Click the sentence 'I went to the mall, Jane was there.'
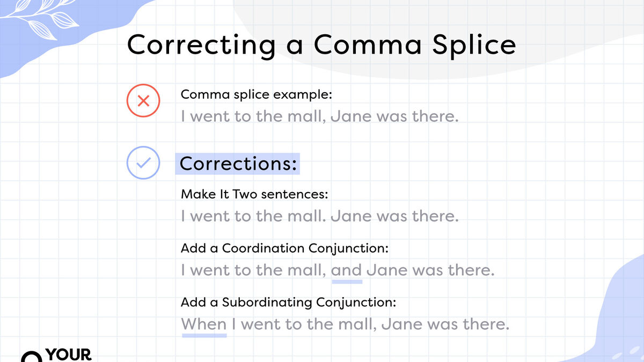Viewport: 644px width, 362px height. pyautogui.click(x=320, y=116)
